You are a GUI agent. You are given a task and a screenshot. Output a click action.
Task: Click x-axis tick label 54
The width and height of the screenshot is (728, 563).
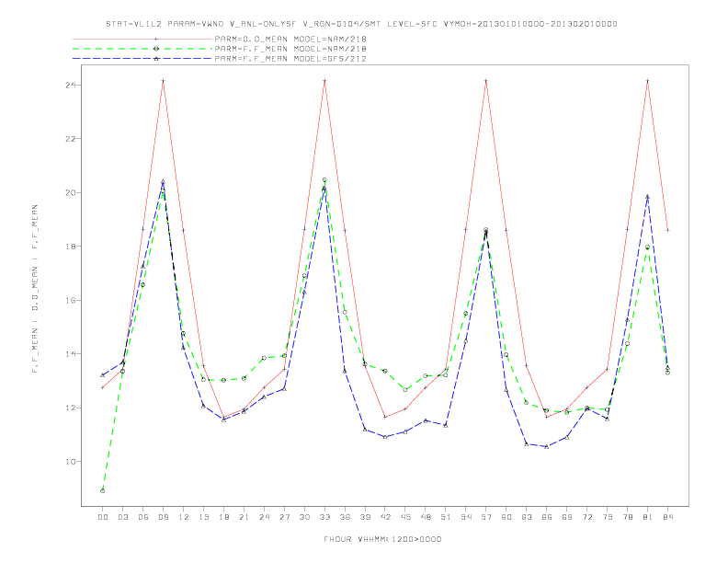466,517
